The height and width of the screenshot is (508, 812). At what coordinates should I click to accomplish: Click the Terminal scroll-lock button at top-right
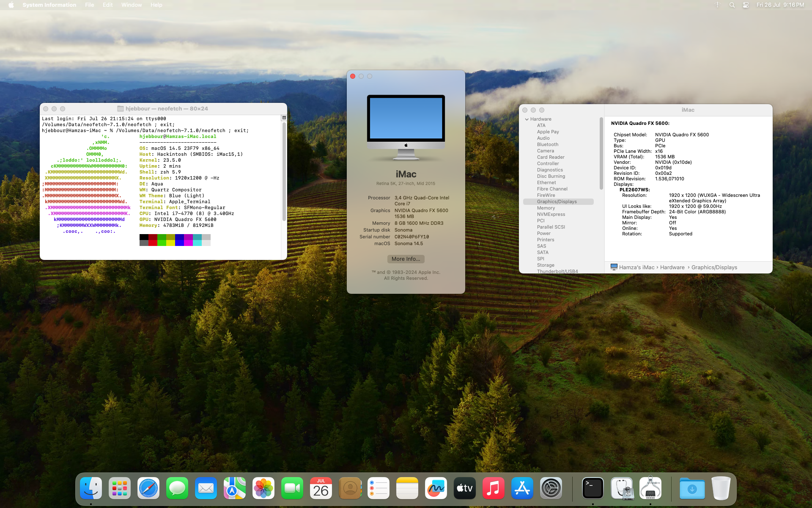[x=284, y=118]
